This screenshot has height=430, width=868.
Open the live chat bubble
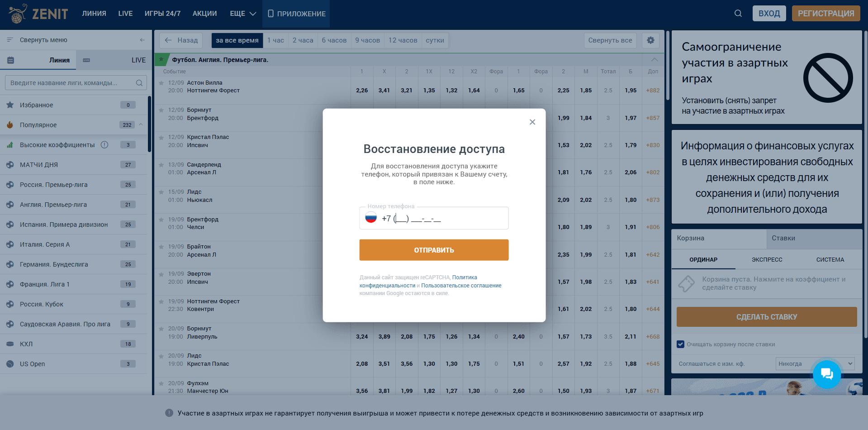tap(827, 374)
